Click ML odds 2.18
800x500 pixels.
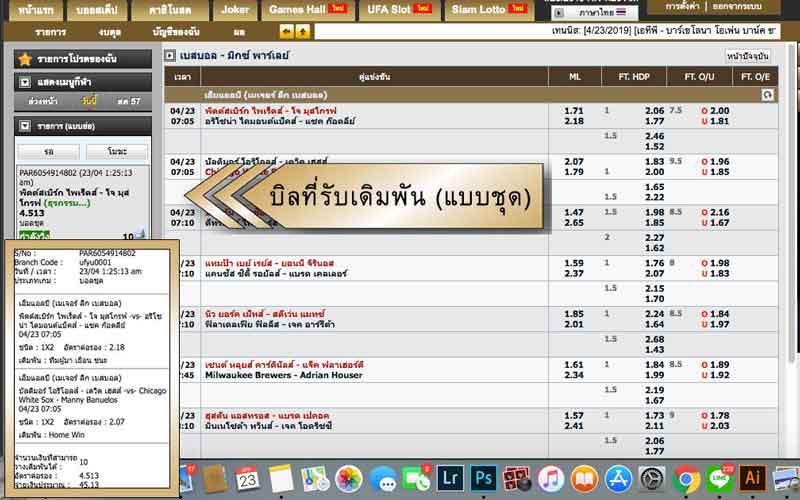pyautogui.click(x=574, y=121)
